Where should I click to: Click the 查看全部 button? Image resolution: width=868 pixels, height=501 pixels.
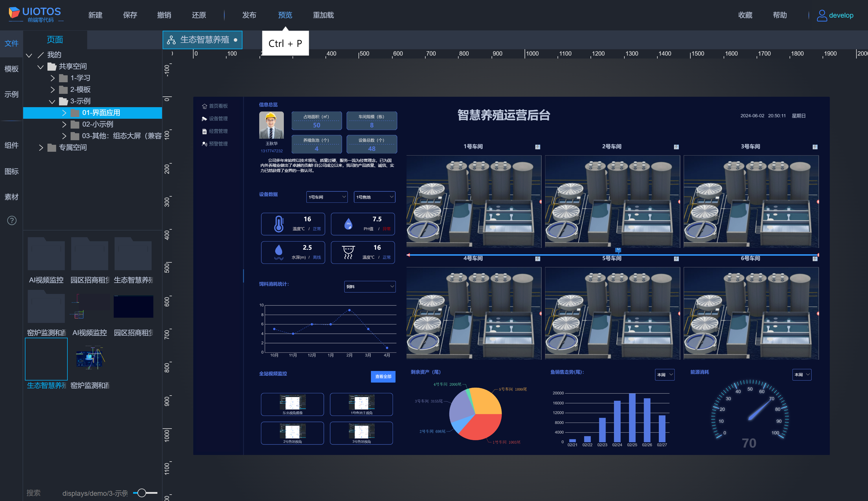pos(383,376)
